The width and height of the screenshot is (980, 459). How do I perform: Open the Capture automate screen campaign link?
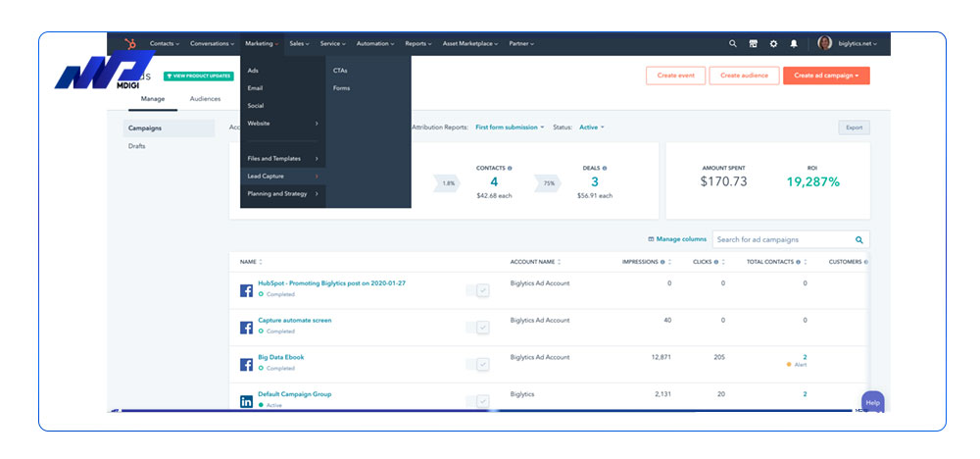[295, 320]
